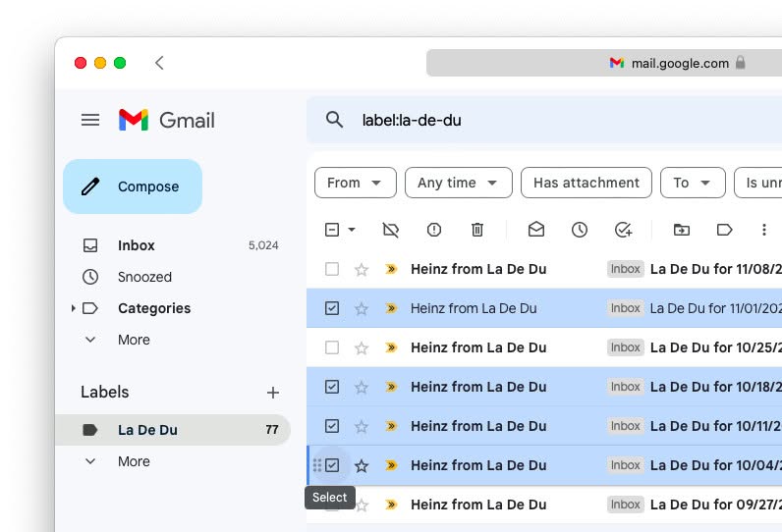Mark selected as read envelope icon
Image resolution: width=782 pixels, height=532 pixels.
click(536, 229)
